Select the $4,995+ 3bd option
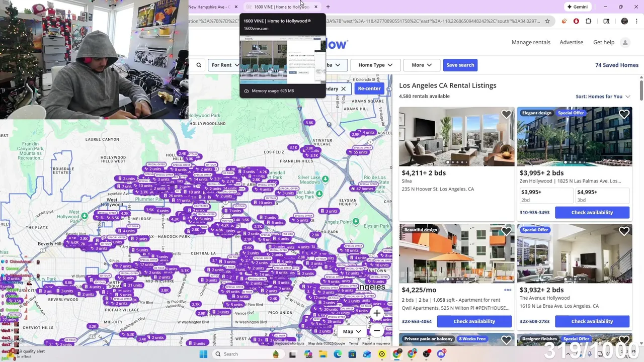 tap(603, 196)
